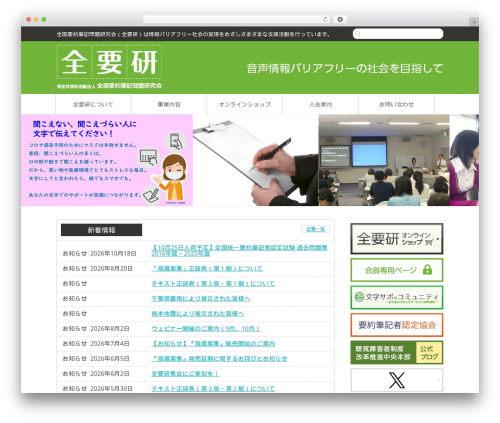Screen dimensions: 500x423
Task: Click the top bar organization description text
Action: [193, 34]
